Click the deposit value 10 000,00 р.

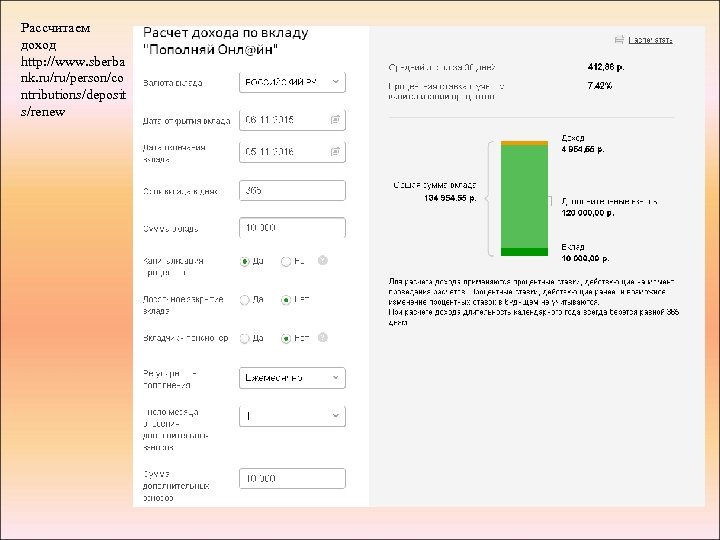[x=585, y=259]
